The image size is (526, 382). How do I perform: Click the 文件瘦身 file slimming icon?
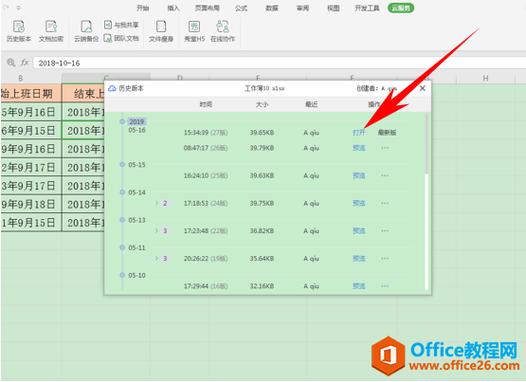click(x=161, y=27)
